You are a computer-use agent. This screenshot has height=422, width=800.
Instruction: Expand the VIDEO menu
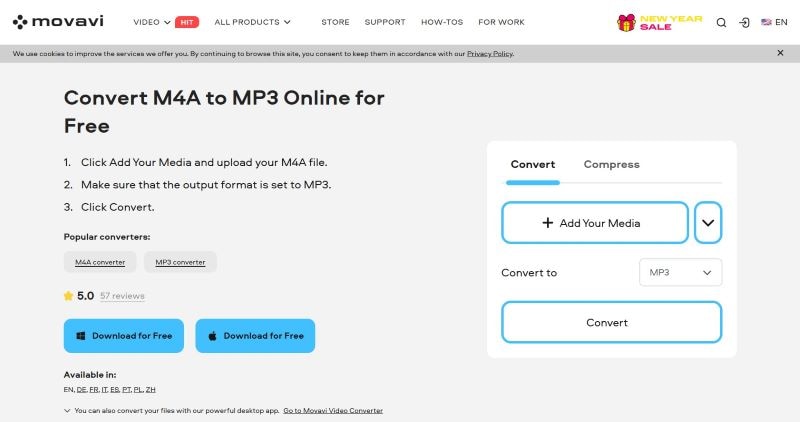point(152,22)
